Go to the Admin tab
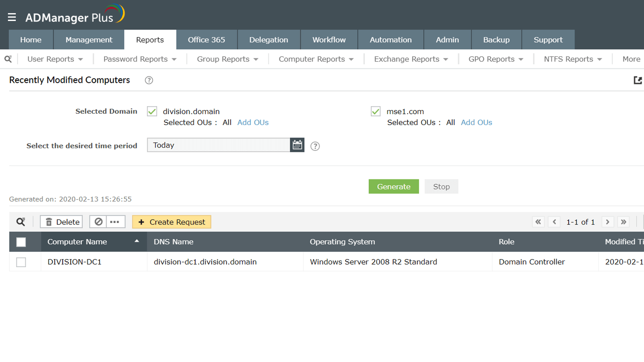Image resolution: width=644 pixels, height=362 pixels. (x=448, y=40)
